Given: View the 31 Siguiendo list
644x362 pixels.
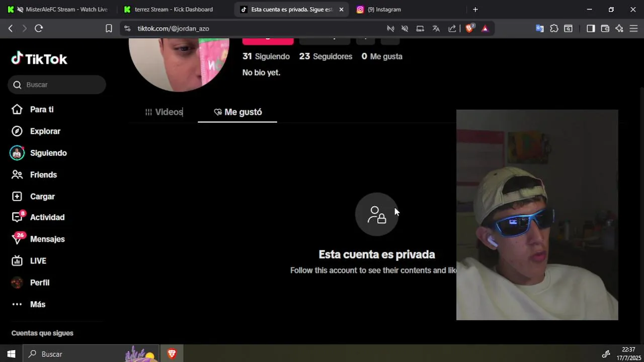Looking at the screenshot, I should (x=266, y=56).
